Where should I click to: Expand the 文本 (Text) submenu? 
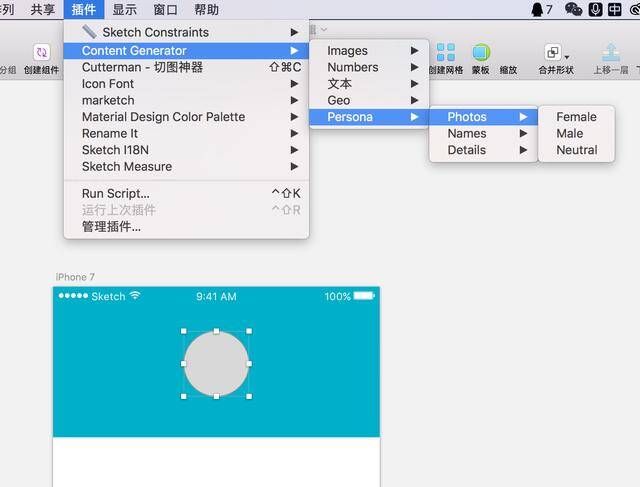pos(369,84)
